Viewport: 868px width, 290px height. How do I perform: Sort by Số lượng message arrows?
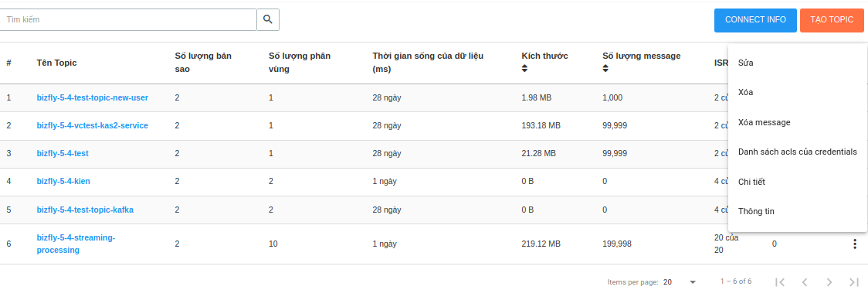(605, 68)
